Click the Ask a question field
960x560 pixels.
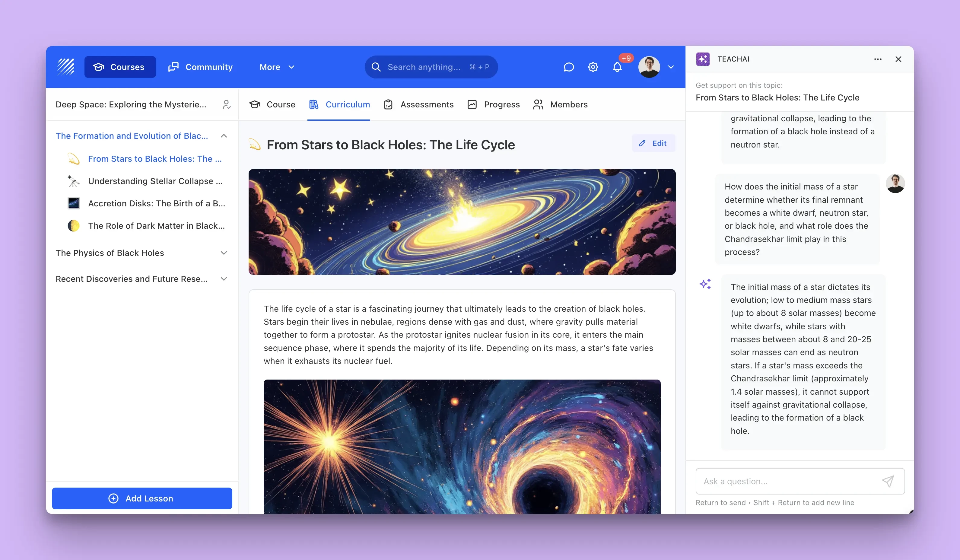[800, 481]
